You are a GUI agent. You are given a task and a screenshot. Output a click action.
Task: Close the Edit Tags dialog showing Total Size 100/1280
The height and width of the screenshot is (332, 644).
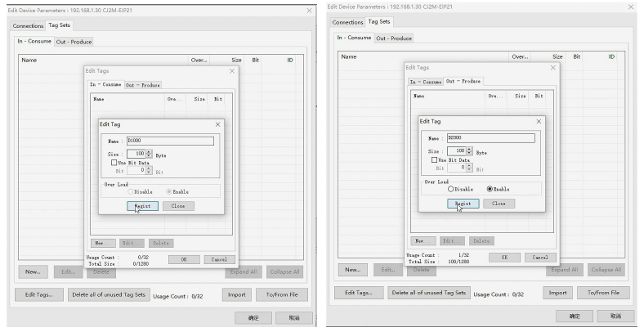[552, 66]
